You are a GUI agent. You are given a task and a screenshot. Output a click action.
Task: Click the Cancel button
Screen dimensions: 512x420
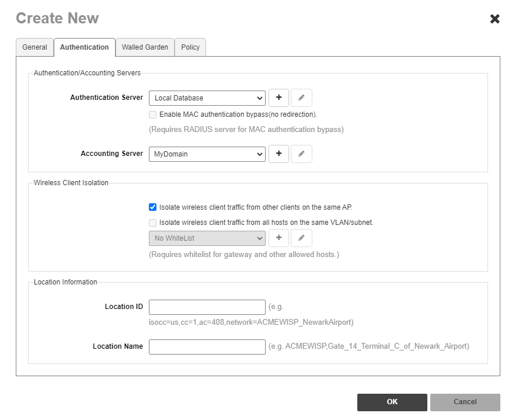[x=465, y=402]
